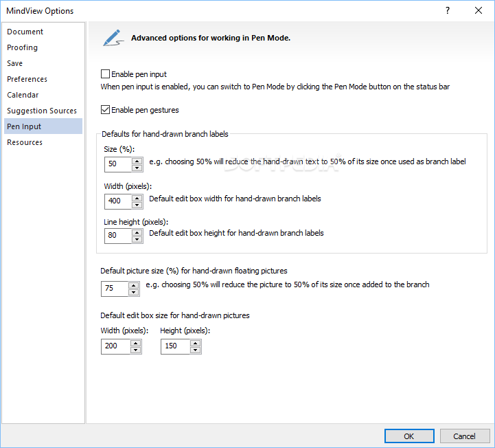Image resolution: width=495 pixels, height=448 pixels.
Task: Click the Line height field showing 80
Action: [x=118, y=236]
